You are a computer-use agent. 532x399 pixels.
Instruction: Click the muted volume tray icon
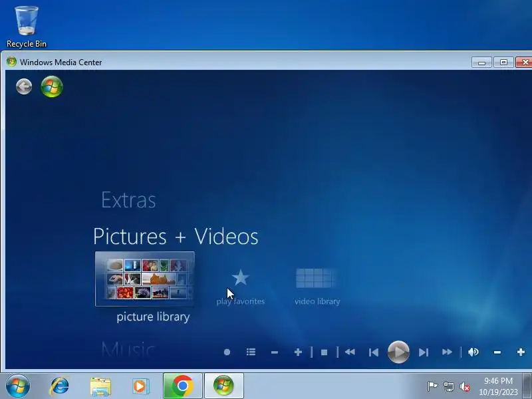click(x=465, y=386)
